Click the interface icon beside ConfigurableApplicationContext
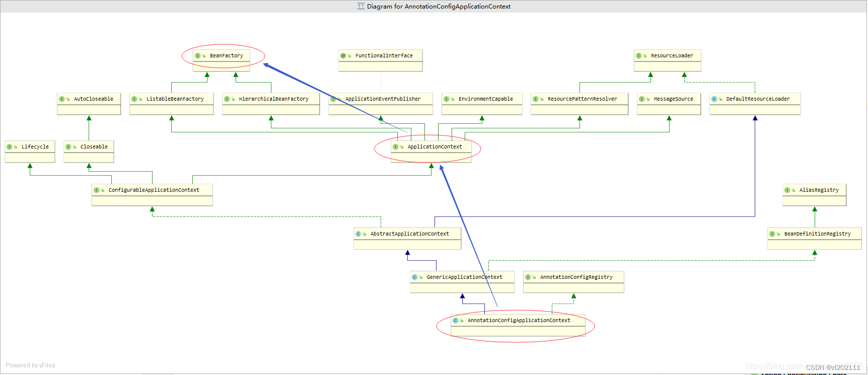This screenshot has width=868, height=375. [x=97, y=190]
